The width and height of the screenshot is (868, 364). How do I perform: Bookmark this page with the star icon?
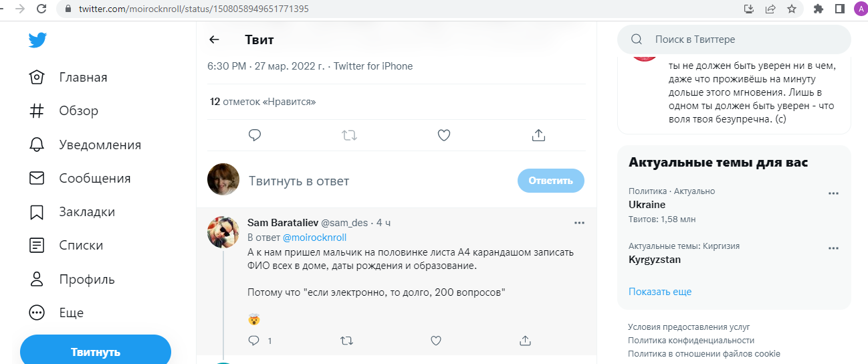(792, 9)
